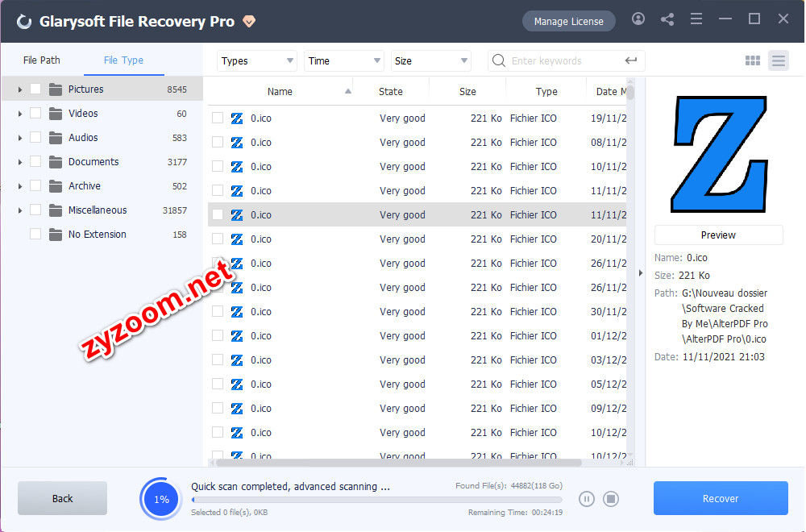
Task: Focus the Enter keywords search field
Action: 566,60
